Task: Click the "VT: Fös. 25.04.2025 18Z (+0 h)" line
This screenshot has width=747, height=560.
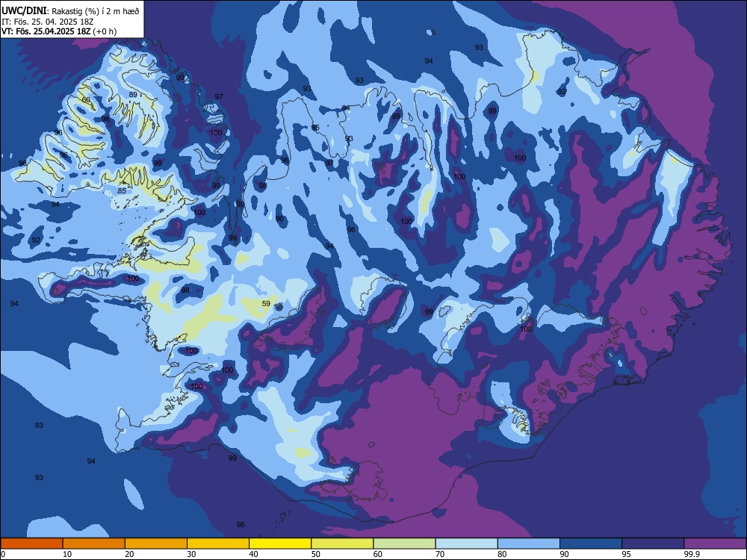Action: tap(58, 31)
